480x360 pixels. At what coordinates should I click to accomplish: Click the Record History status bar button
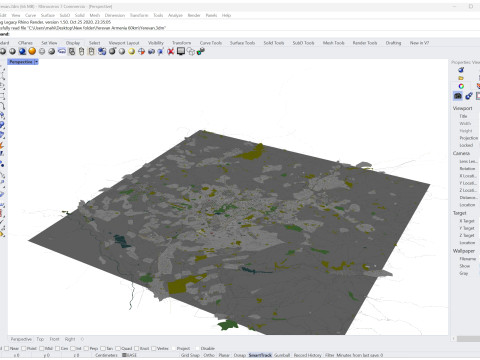(307, 355)
